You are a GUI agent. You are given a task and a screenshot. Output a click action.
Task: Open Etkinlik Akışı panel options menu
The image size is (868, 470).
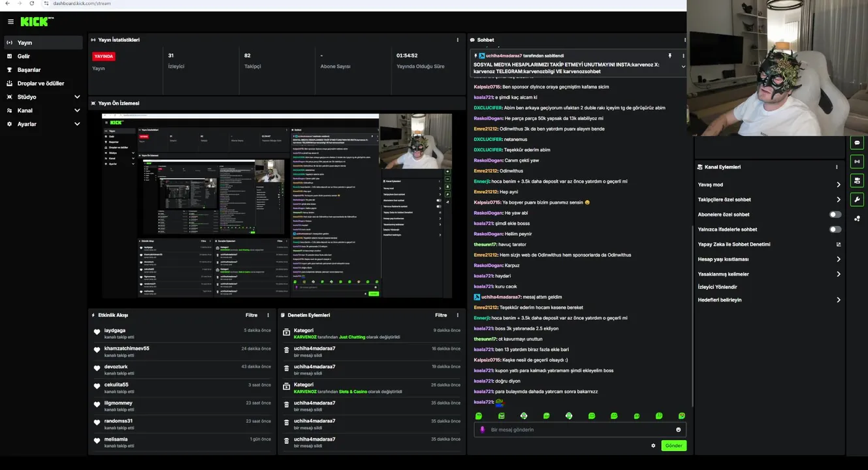[268, 315]
